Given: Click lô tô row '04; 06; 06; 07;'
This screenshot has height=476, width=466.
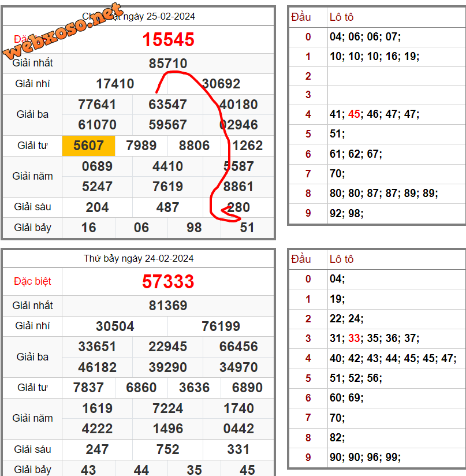Looking at the screenshot, I should 366,37.
